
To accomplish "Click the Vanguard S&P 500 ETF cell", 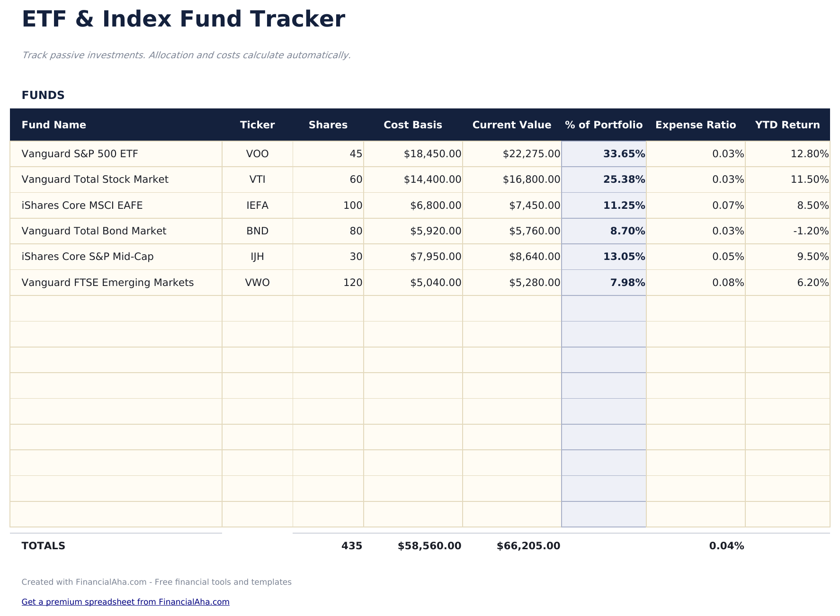I will pyautogui.click(x=80, y=154).
